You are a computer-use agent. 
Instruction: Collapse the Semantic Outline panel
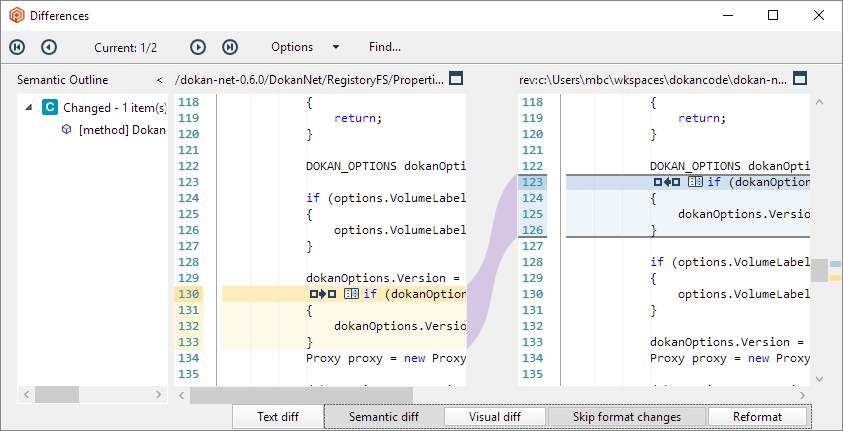pyautogui.click(x=160, y=81)
